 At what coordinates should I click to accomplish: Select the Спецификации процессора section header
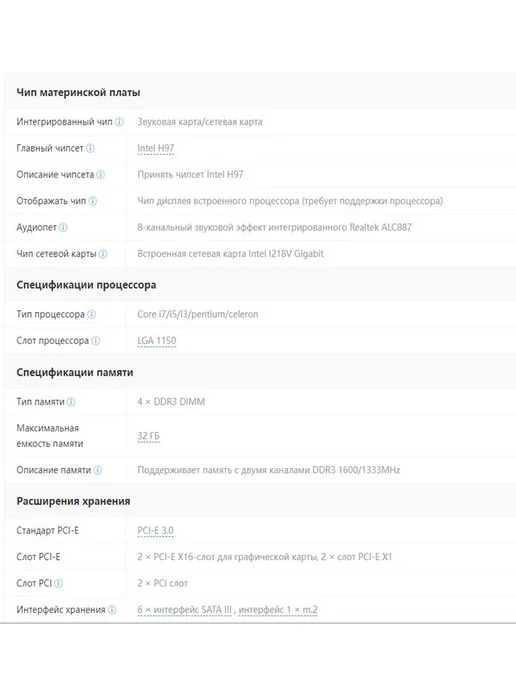click(x=86, y=285)
